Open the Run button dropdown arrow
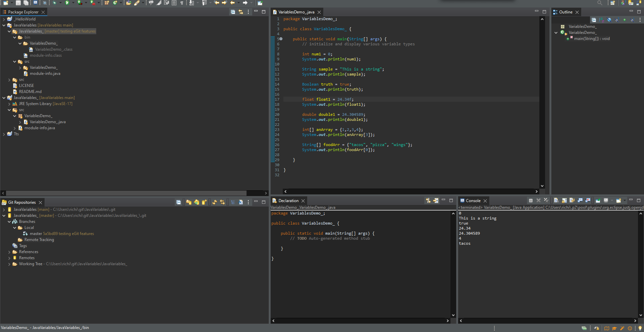The width and height of the screenshot is (644, 332). (x=73, y=3)
